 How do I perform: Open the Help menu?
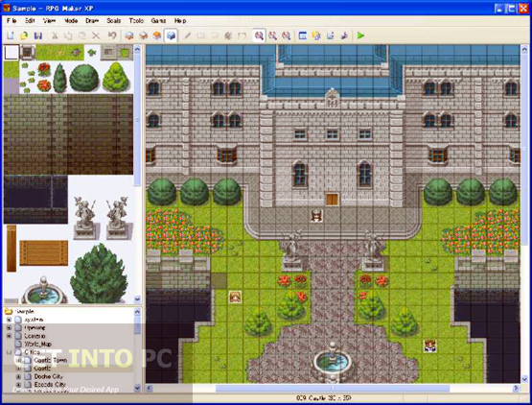point(180,21)
